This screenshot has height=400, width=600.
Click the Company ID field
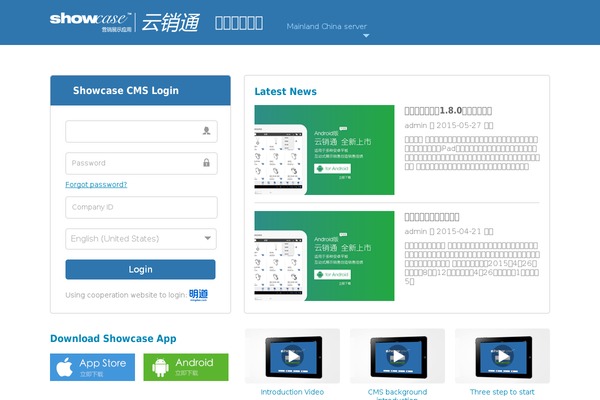[141, 207]
